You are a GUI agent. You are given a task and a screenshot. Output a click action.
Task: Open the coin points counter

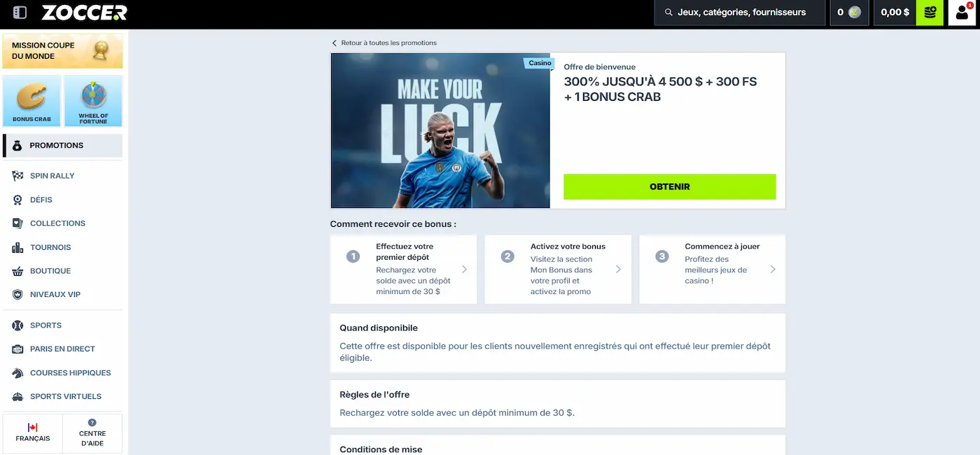[x=849, y=13]
